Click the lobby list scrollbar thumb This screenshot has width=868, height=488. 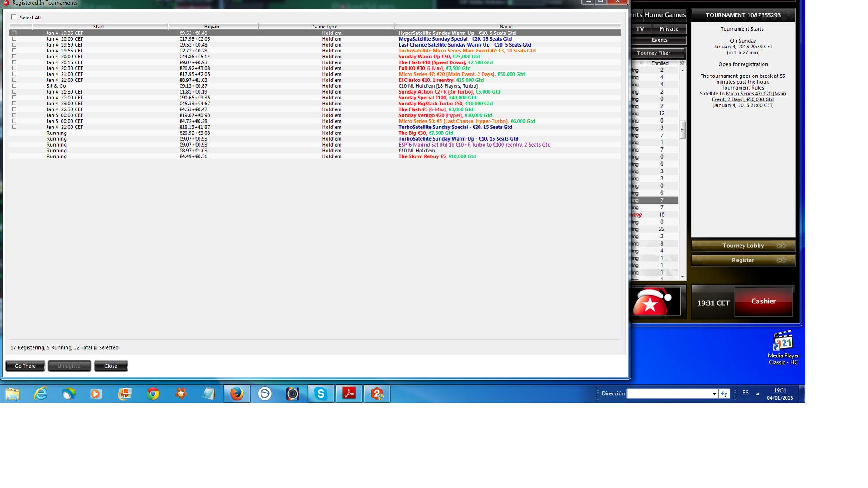pyautogui.click(x=682, y=129)
